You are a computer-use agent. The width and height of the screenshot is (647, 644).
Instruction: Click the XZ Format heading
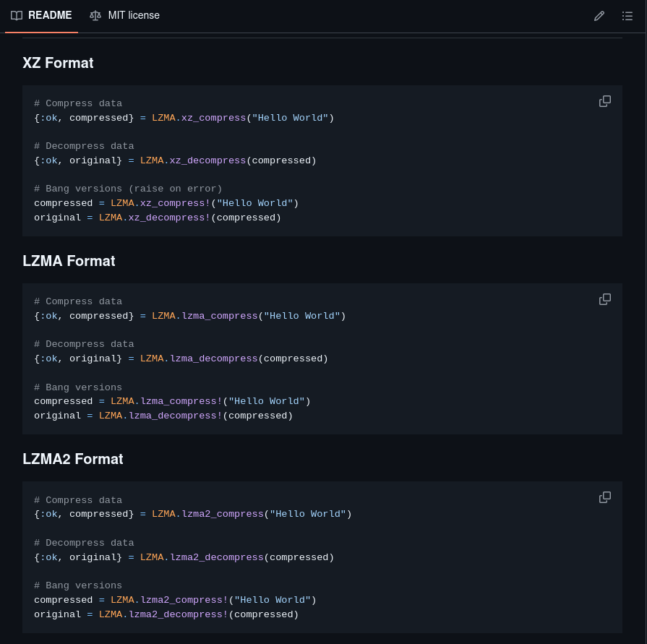click(x=58, y=64)
